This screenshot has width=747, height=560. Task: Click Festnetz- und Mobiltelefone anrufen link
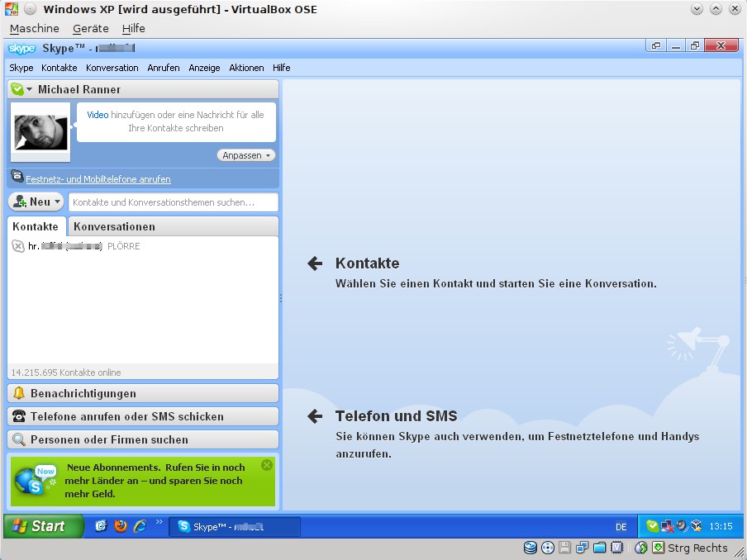coord(98,179)
